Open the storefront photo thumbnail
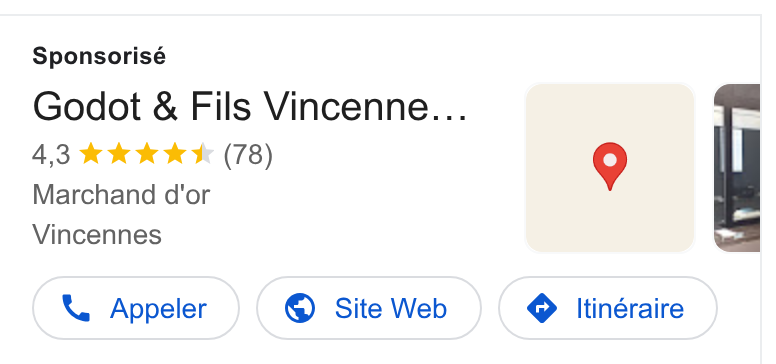Screen dimensions: 776x364 [737, 168]
